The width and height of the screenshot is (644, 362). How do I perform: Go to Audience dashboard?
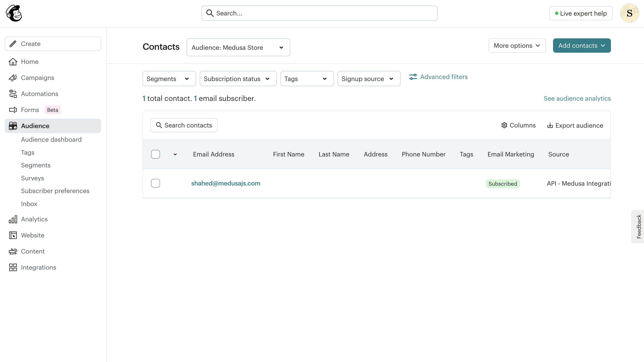[x=51, y=139]
